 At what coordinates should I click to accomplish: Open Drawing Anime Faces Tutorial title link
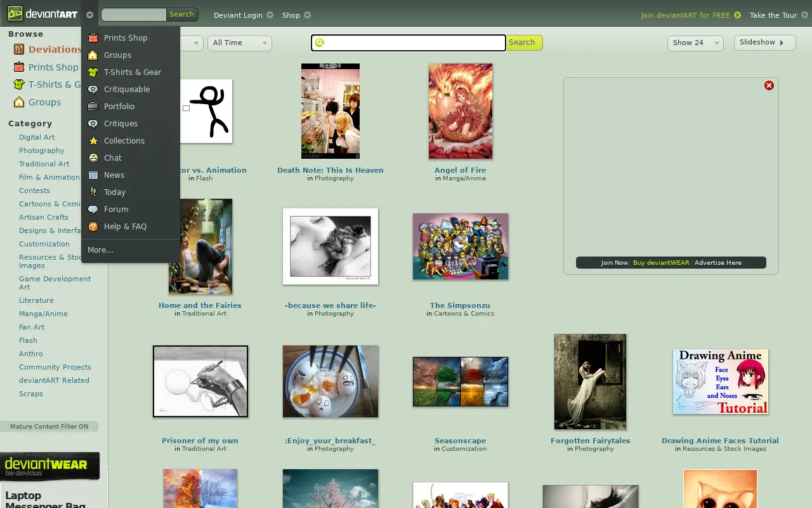[720, 440]
